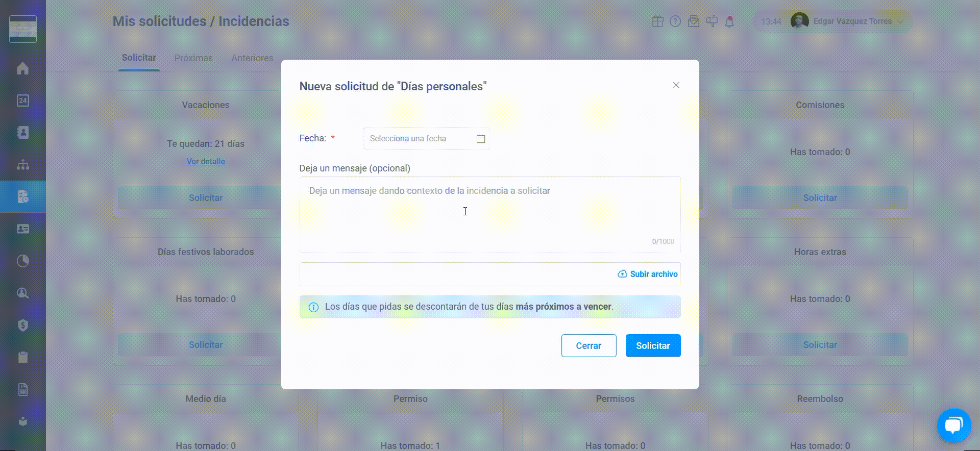
Task: Select the ID badge sidebar icon
Action: 23,229
